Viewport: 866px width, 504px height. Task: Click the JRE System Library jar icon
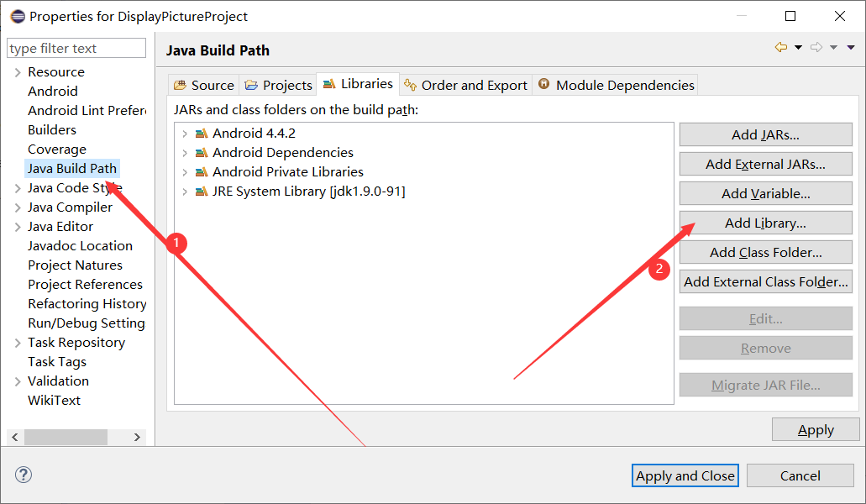[200, 191]
